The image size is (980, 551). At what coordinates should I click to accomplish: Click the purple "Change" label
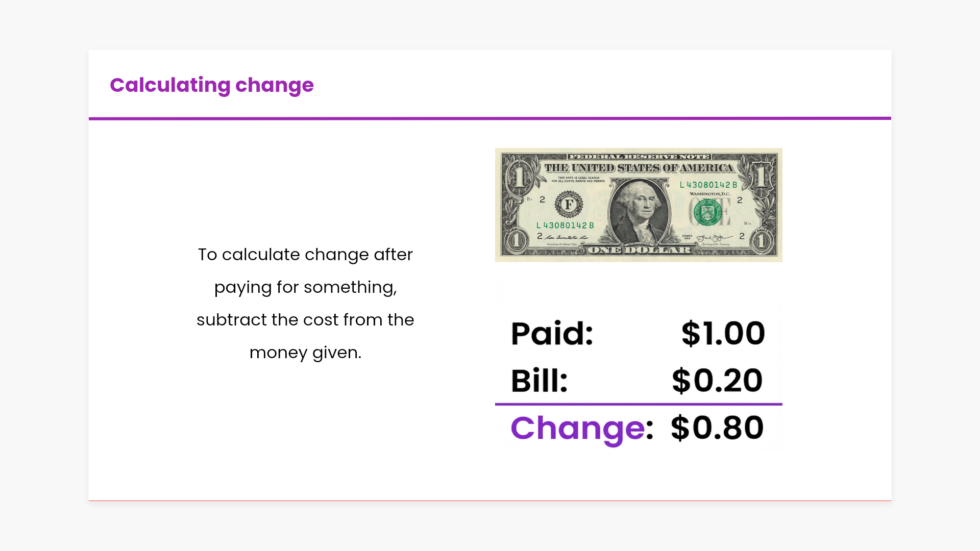(577, 428)
